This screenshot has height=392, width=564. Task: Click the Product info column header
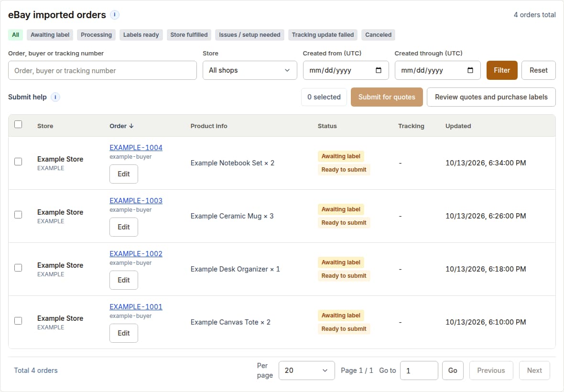click(x=209, y=126)
